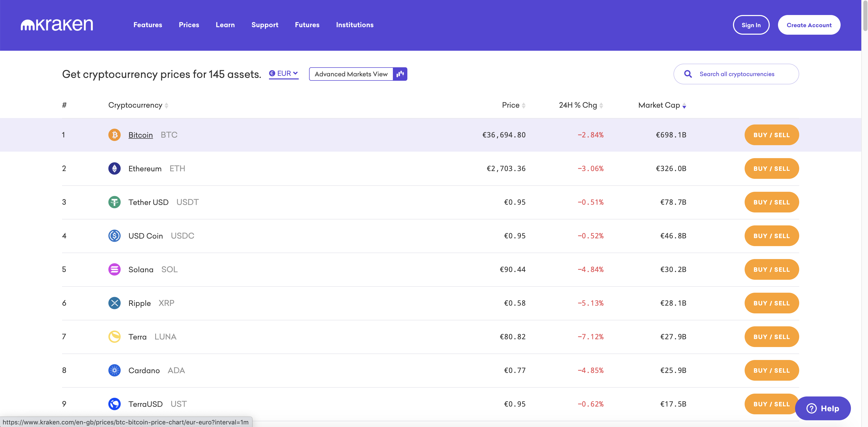The image size is (868, 427).
Task: Click the USDT ticker symbol
Action: click(x=188, y=202)
